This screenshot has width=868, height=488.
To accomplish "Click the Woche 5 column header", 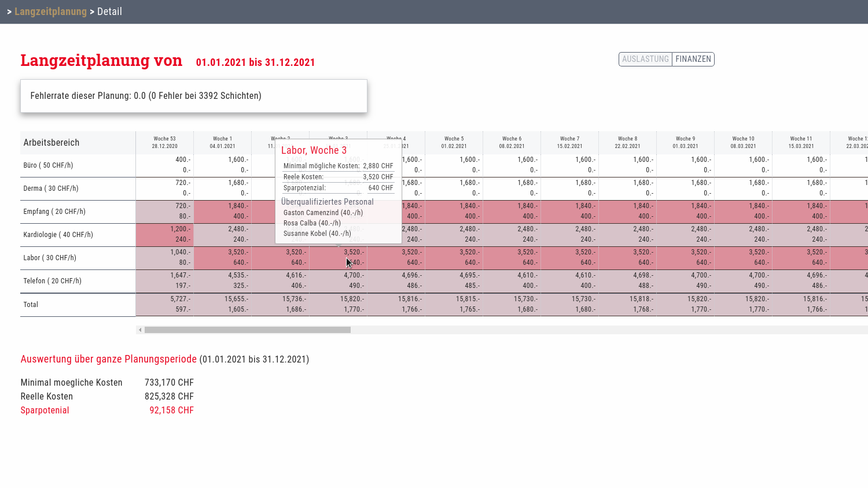I will point(454,142).
